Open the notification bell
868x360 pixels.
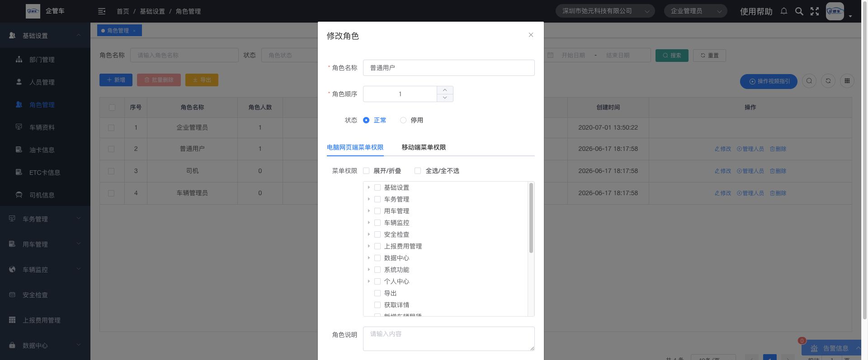tap(784, 11)
